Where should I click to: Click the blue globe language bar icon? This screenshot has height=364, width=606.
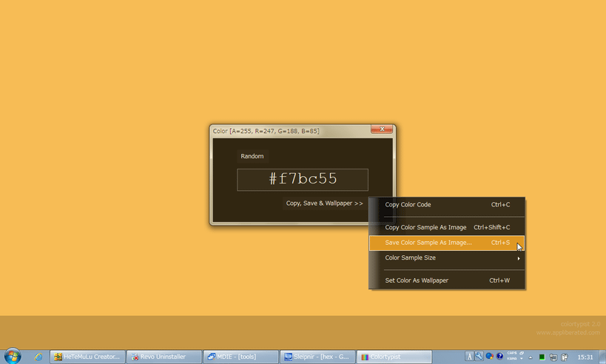pos(490,357)
